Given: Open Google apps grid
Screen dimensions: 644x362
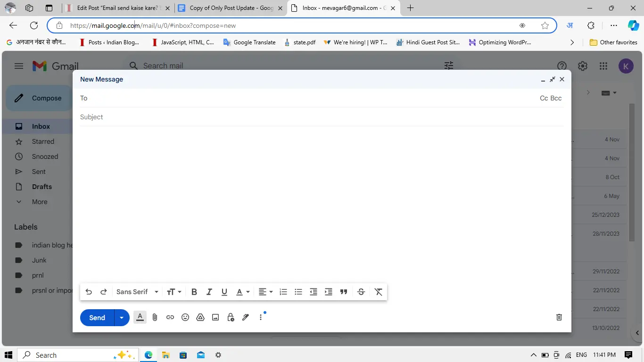Looking at the screenshot, I should tap(603, 66).
